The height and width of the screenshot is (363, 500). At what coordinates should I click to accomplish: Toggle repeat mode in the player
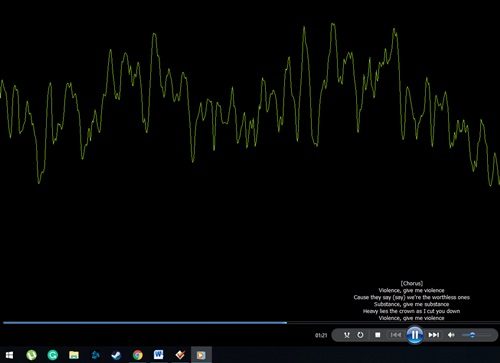coord(360,335)
